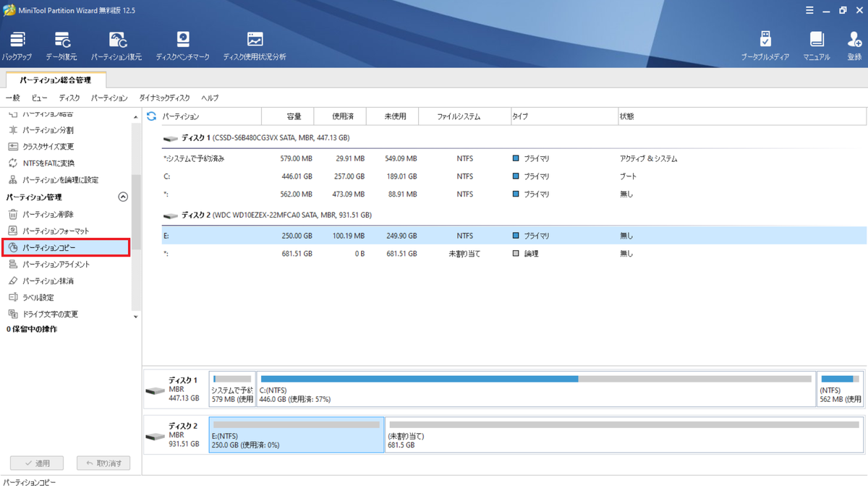
Task: Open the ビュー menu
Action: click(39, 98)
